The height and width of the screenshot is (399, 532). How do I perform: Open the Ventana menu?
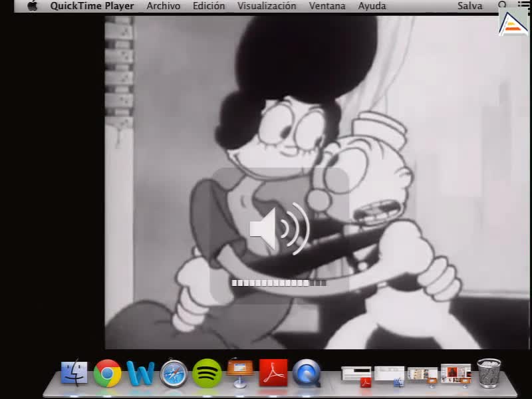coord(327,6)
